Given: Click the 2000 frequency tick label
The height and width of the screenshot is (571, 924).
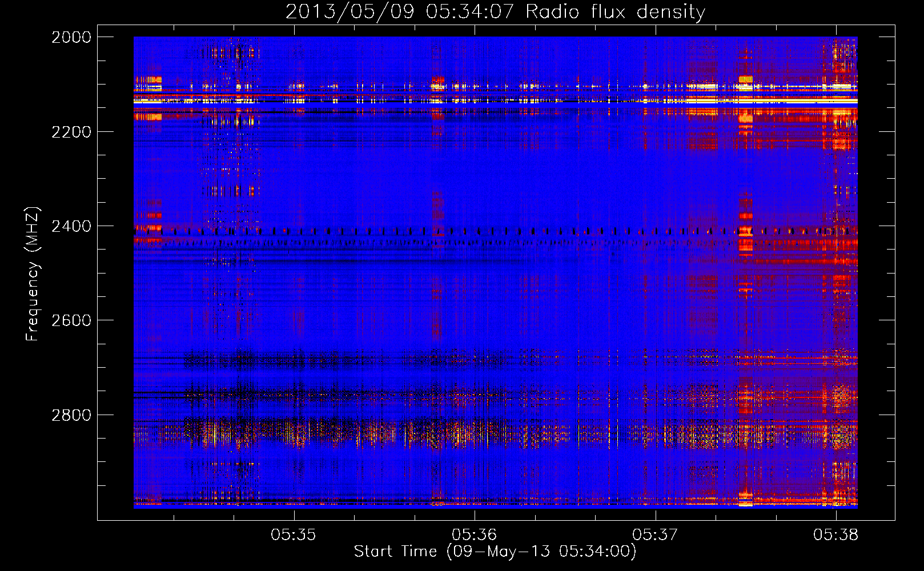Looking at the screenshot, I should [71, 37].
